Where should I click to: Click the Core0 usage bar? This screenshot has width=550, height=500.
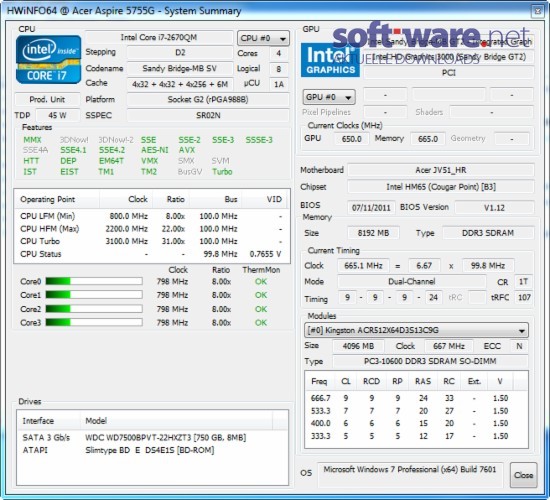[x=94, y=281]
